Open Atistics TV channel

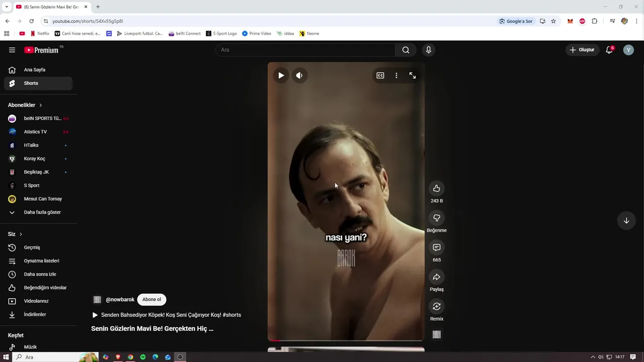38,132
